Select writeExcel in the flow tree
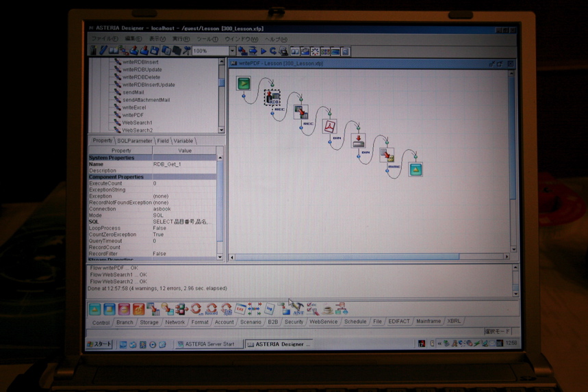This screenshot has height=392, width=588. coord(134,107)
